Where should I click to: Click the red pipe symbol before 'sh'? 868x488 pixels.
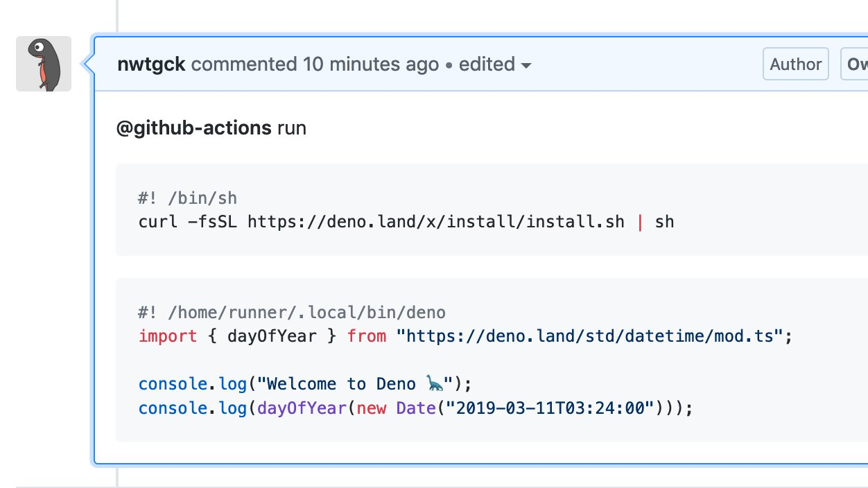coord(641,222)
